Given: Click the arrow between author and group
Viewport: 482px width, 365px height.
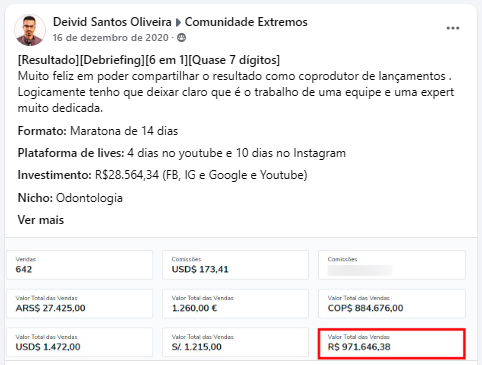Looking at the screenshot, I should click(178, 22).
